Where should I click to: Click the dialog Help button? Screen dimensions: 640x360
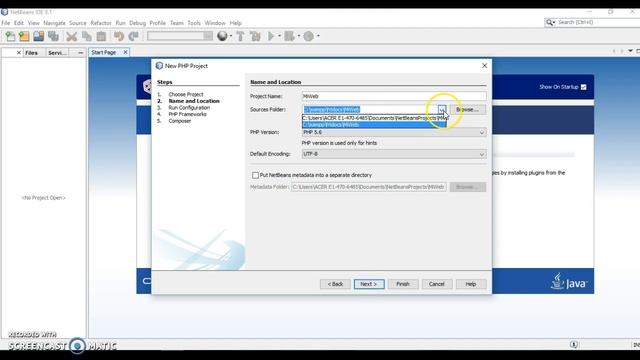click(471, 284)
